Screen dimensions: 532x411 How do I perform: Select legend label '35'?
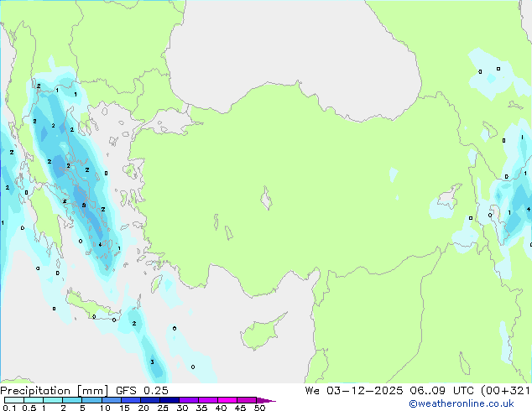[x=201, y=408]
